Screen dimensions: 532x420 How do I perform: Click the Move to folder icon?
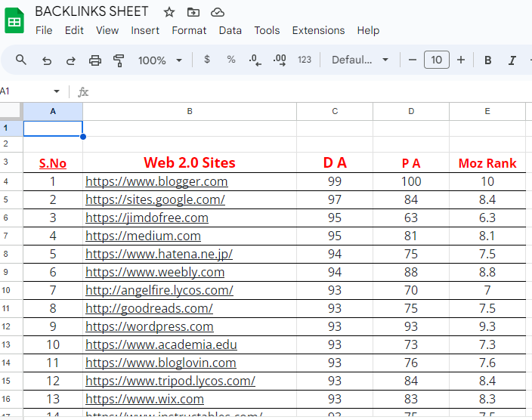click(193, 12)
